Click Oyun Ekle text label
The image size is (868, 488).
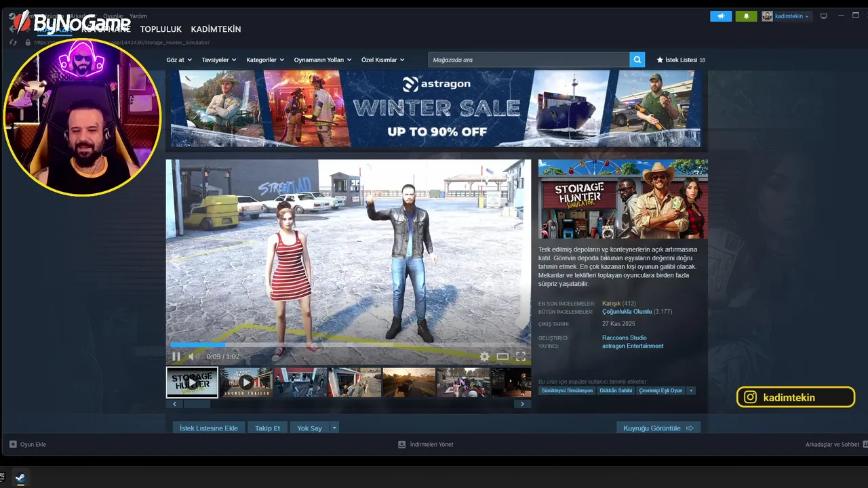[33, 445]
